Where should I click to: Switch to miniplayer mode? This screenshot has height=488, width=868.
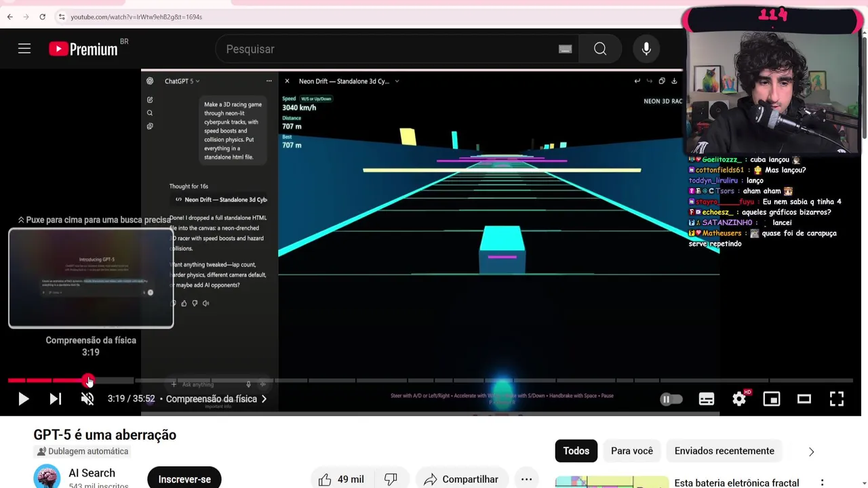[x=772, y=399]
